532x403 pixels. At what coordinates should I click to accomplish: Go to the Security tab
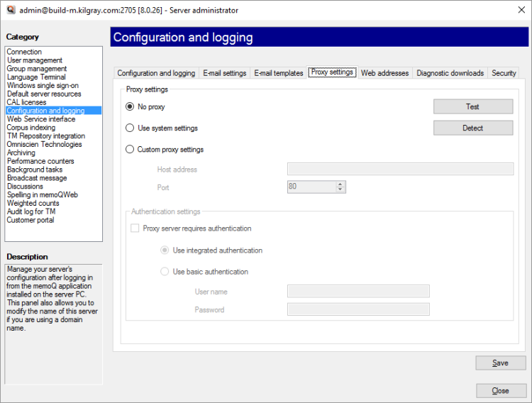click(x=504, y=73)
